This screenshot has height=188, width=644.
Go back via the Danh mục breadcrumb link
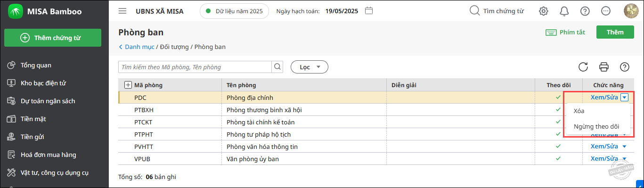(137, 47)
